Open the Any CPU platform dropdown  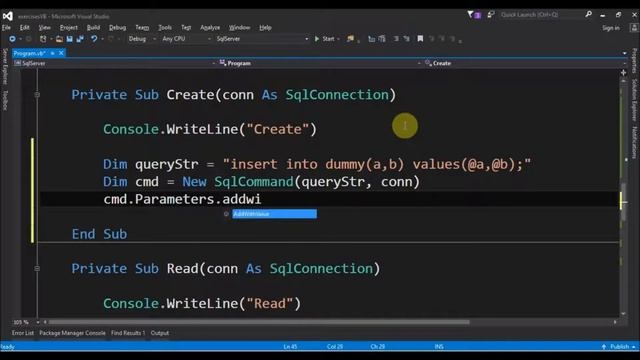[187, 39]
